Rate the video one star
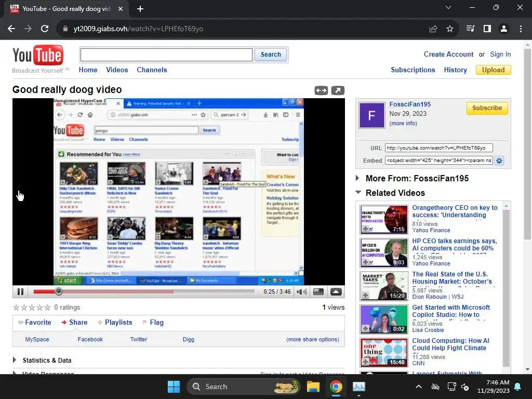 point(16,308)
